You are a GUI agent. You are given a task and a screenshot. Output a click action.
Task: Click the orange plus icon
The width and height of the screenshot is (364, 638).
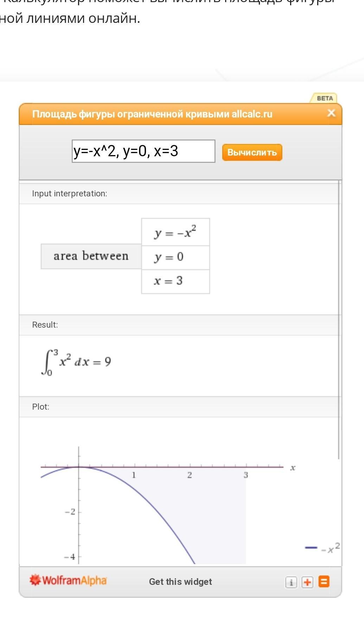[307, 582]
